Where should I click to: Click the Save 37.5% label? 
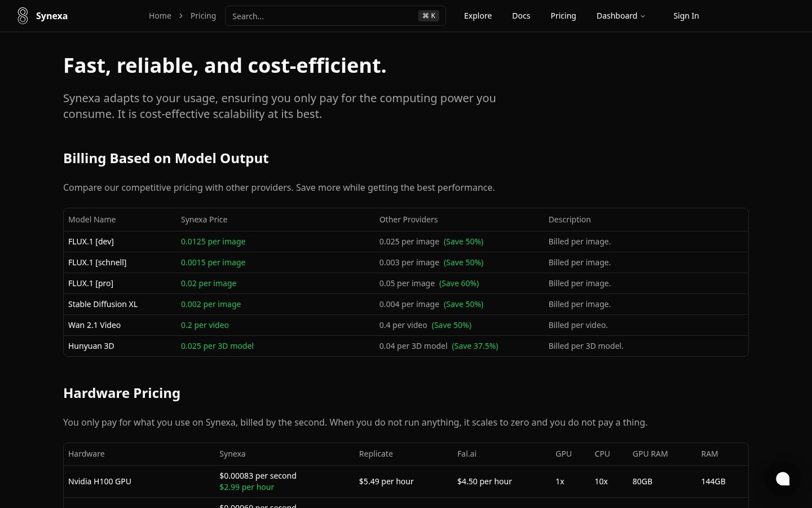click(475, 346)
